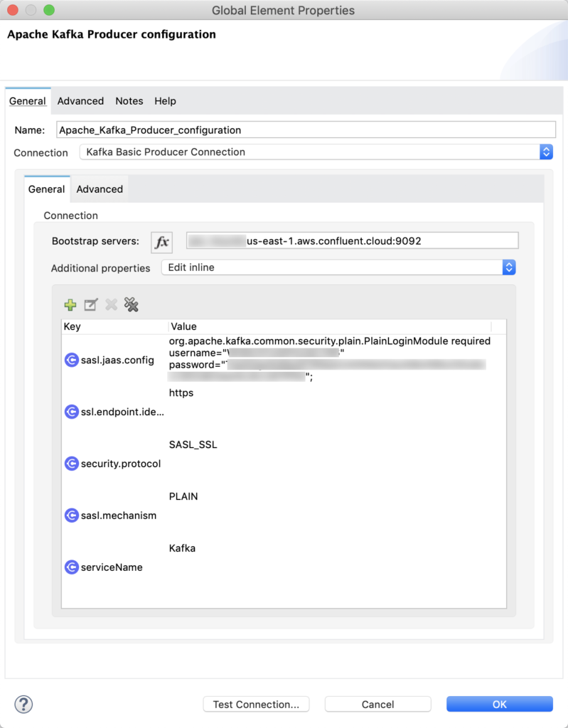The image size is (568, 728).
Task: Dismiss the dialog with Cancel
Action: [377, 704]
